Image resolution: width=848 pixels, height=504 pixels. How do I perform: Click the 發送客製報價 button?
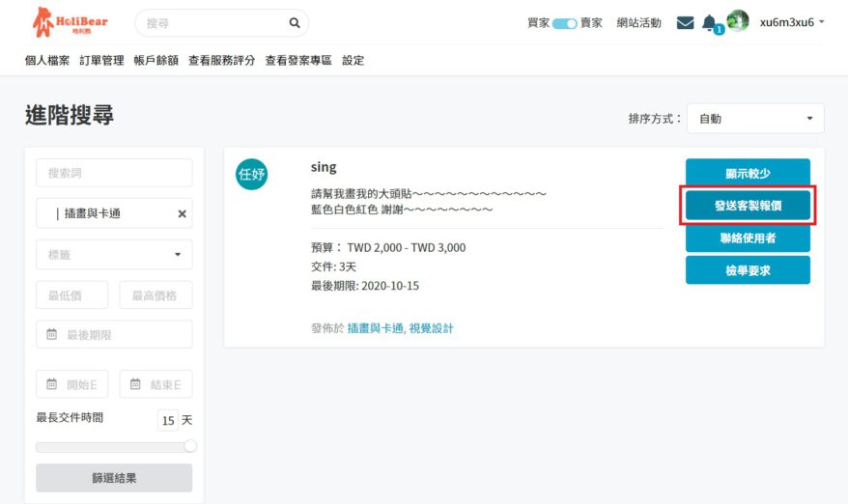(748, 206)
